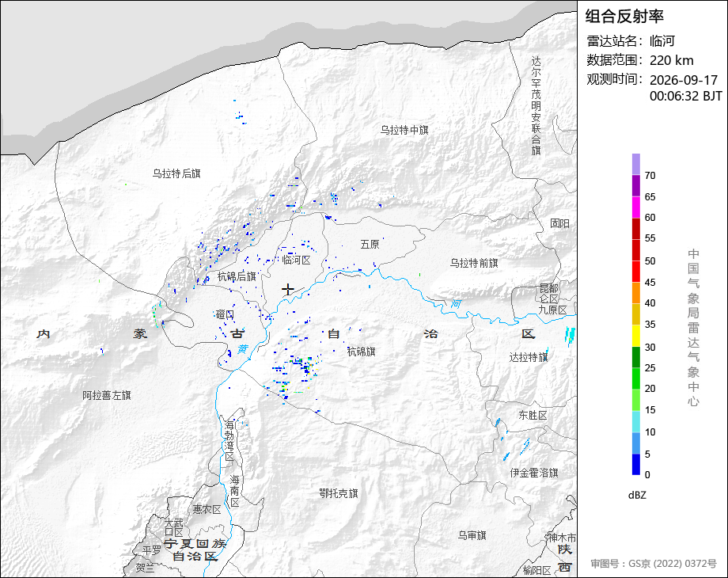Click the 组合反射率 title text
The width and height of the screenshot is (728, 578).
(x=624, y=17)
